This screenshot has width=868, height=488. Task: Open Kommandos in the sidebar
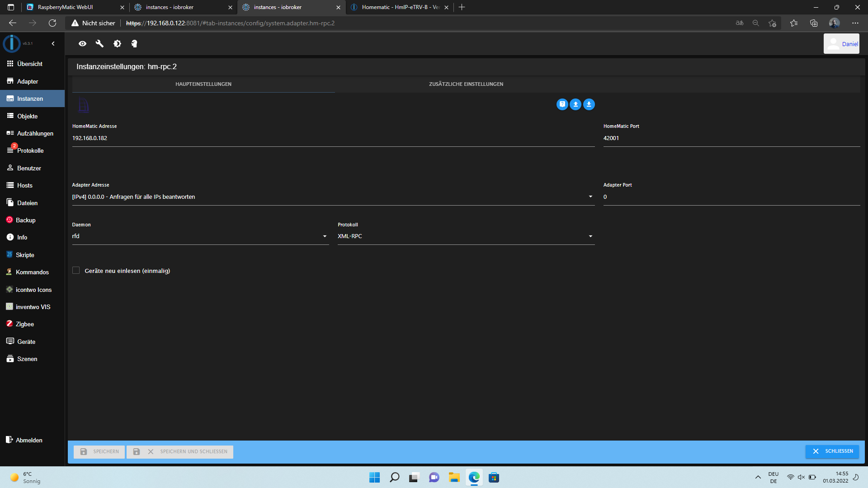pyautogui.click(x=32, y=272)
